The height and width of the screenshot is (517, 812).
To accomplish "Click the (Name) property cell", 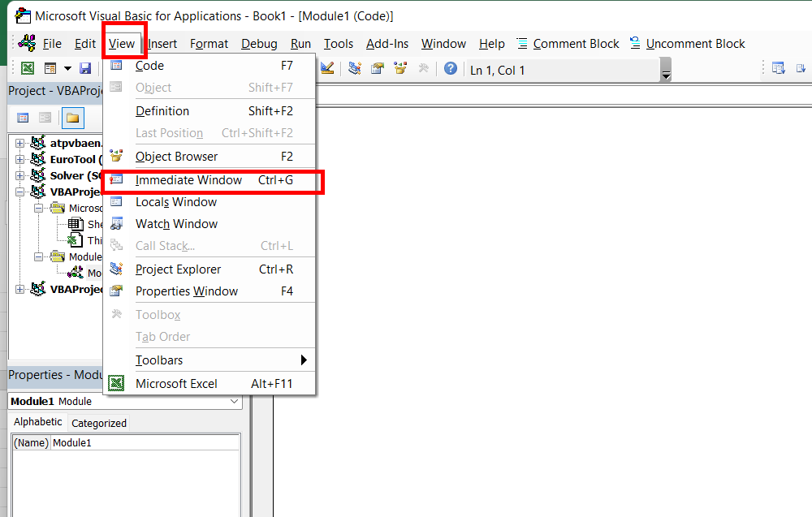I will pyautogui.click(x=31, y=442).
